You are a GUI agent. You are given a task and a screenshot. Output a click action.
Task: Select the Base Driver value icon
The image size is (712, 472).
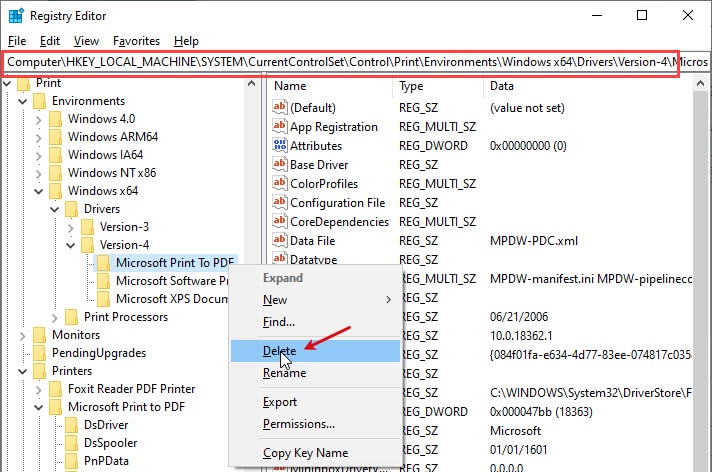pos(280,164)
